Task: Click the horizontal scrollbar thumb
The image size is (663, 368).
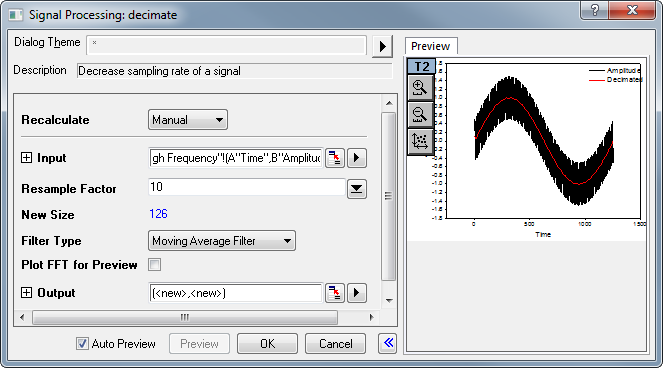Action: pyautogui.click(x=185, y=317)
